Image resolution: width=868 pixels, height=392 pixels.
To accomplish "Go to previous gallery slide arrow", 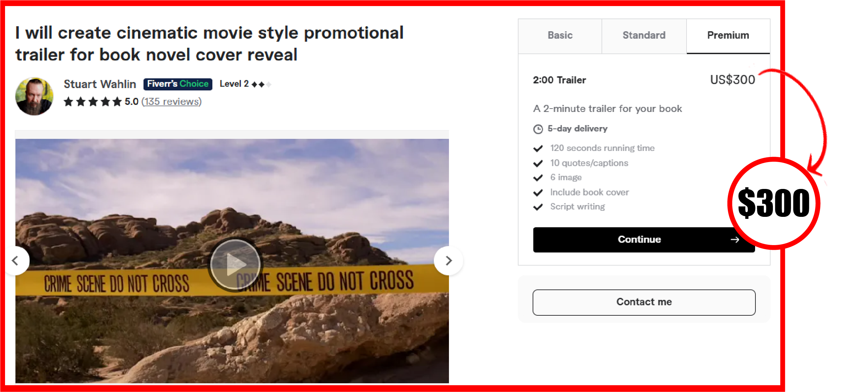I will [15, 261].
